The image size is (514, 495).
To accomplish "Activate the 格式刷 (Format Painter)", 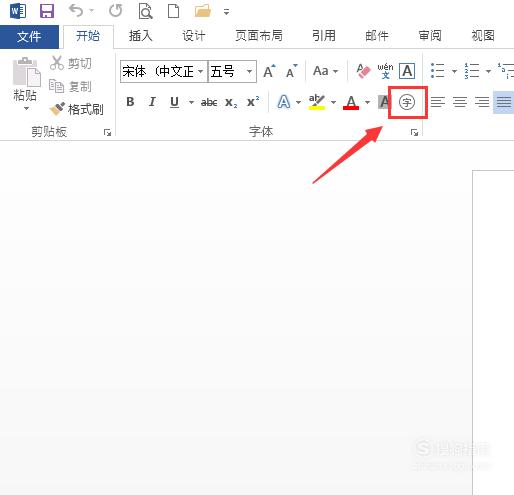I will (x=76, y=109).
